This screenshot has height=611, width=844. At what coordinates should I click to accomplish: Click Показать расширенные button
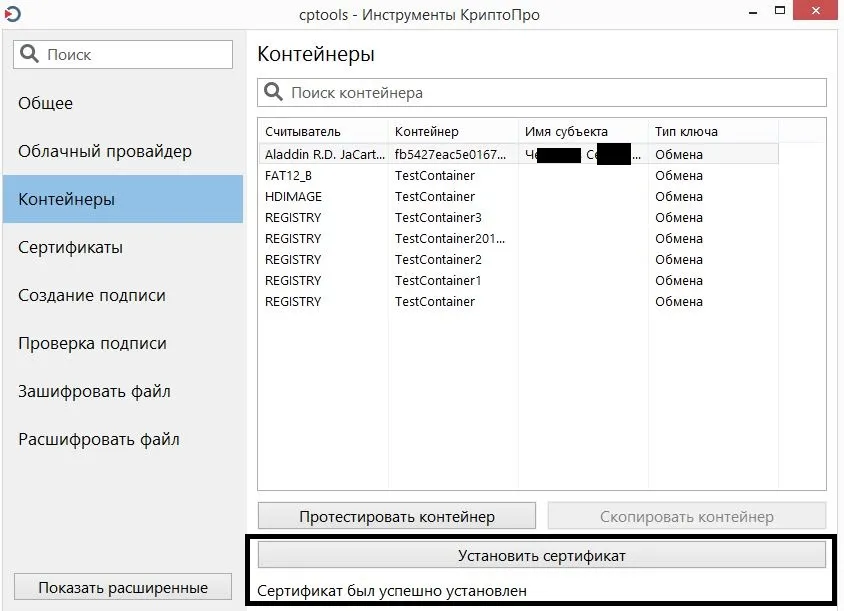click(x=123, y=587)
